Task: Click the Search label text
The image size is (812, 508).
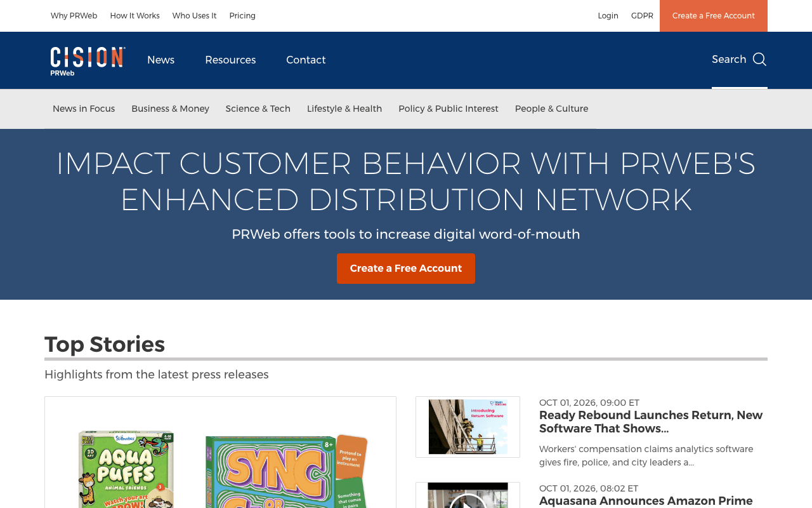Action: pyautogui.click(x=729, y=59)
